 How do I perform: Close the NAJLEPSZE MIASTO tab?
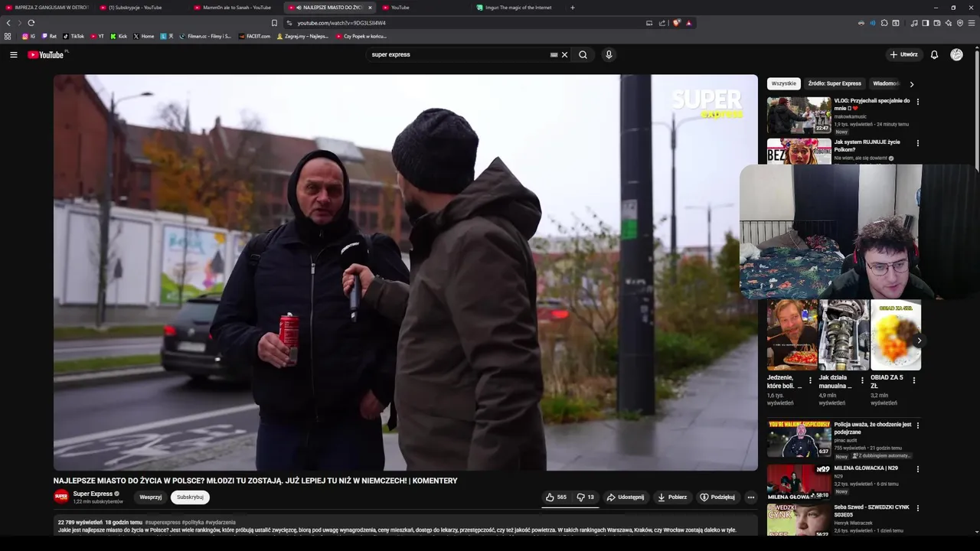pyautogui.click(x=370, y=8)
